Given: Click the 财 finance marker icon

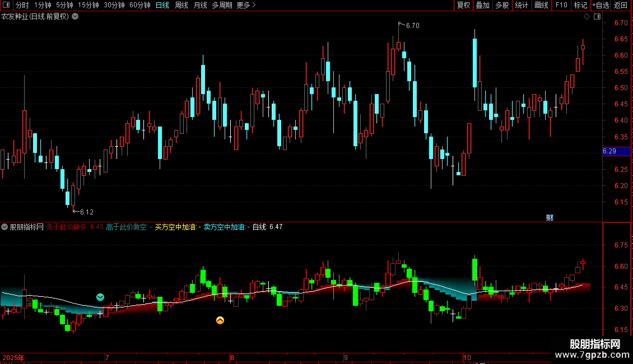Looking at the screenshot, I should click(550, 217).
